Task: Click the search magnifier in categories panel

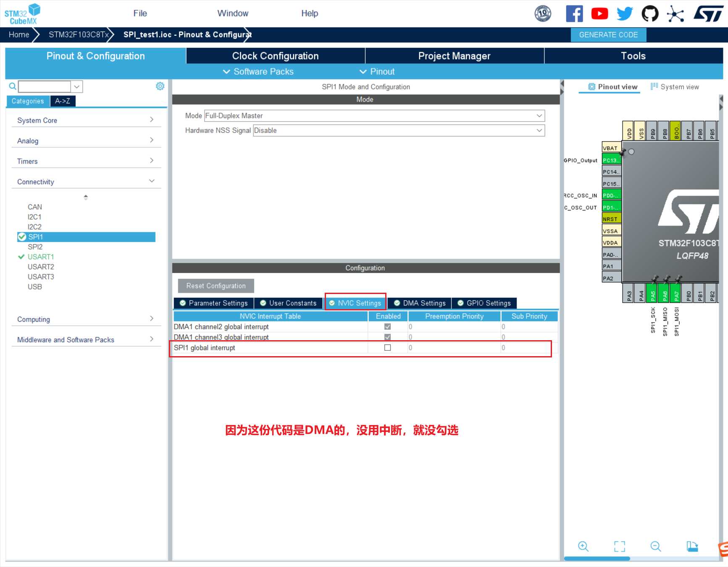Action: point(13,86)
